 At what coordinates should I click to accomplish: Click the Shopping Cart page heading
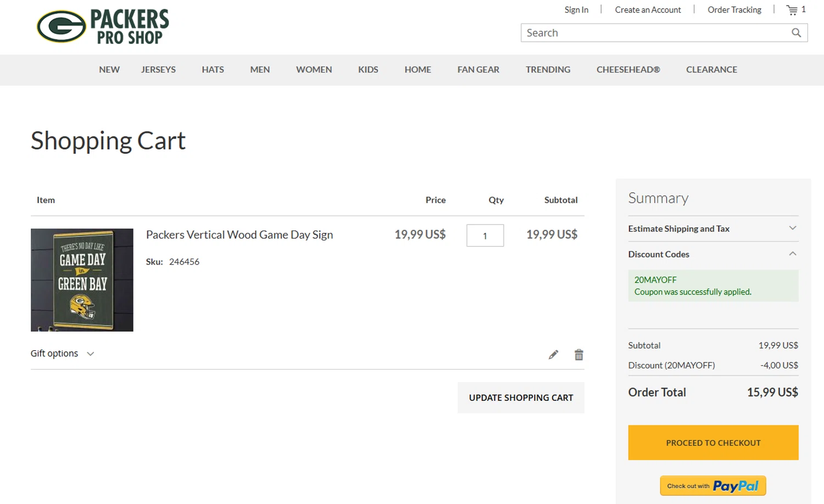(108, 141)
